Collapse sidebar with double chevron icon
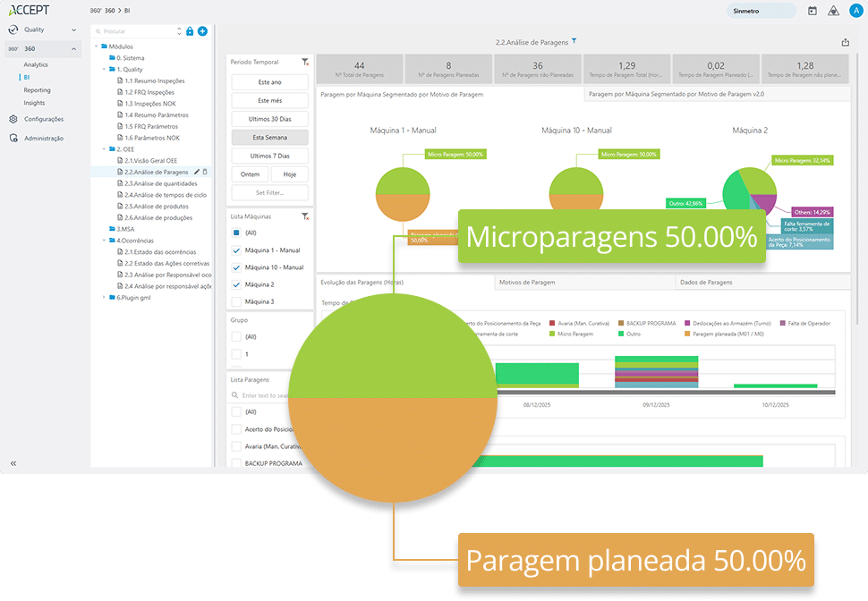This screenshot has width=868, height=601. click(13, 463)
